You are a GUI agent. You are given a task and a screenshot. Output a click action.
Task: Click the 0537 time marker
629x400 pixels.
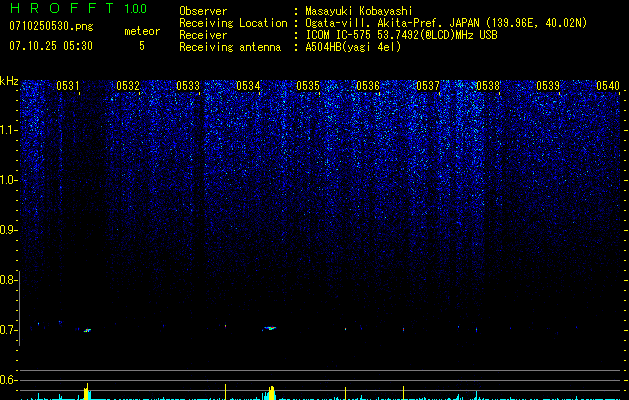428,86
